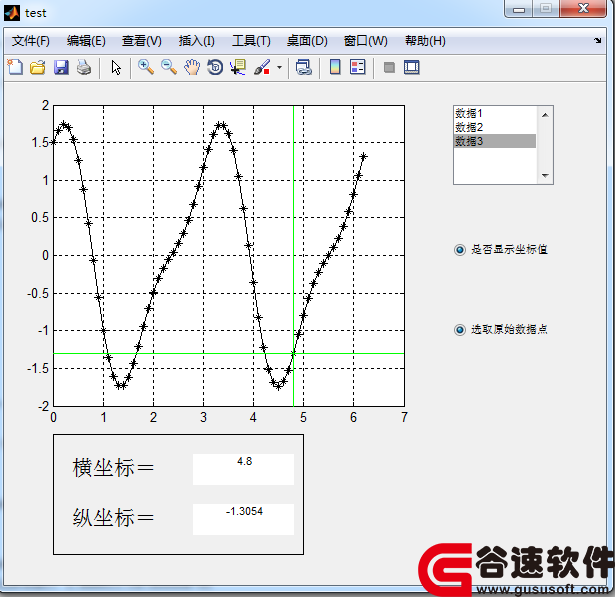The height and width of the screenshot is (597, 615).
Task: Click the green crosshair intersection on the plot
Action: click(293, 353)
